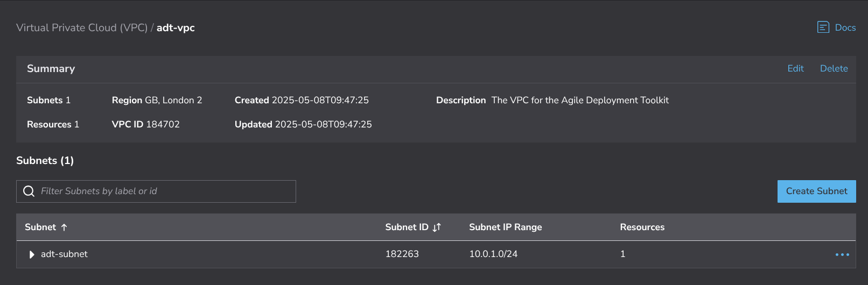
Task: Focus the Filter Subnets input field
Action: coord(162,191)
